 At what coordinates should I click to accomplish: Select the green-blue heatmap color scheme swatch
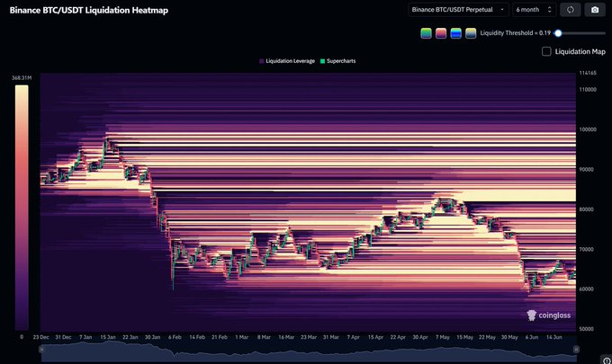click(x=427, y=33)
